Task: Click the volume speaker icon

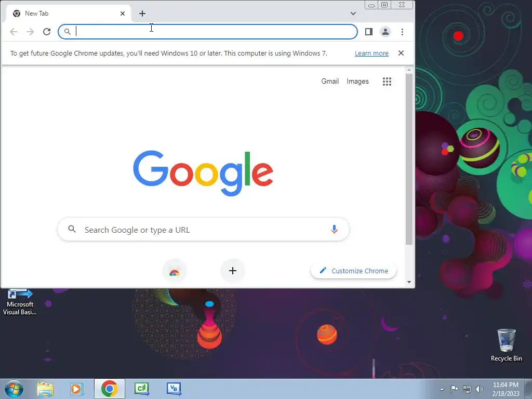Action: coord(480,389)
